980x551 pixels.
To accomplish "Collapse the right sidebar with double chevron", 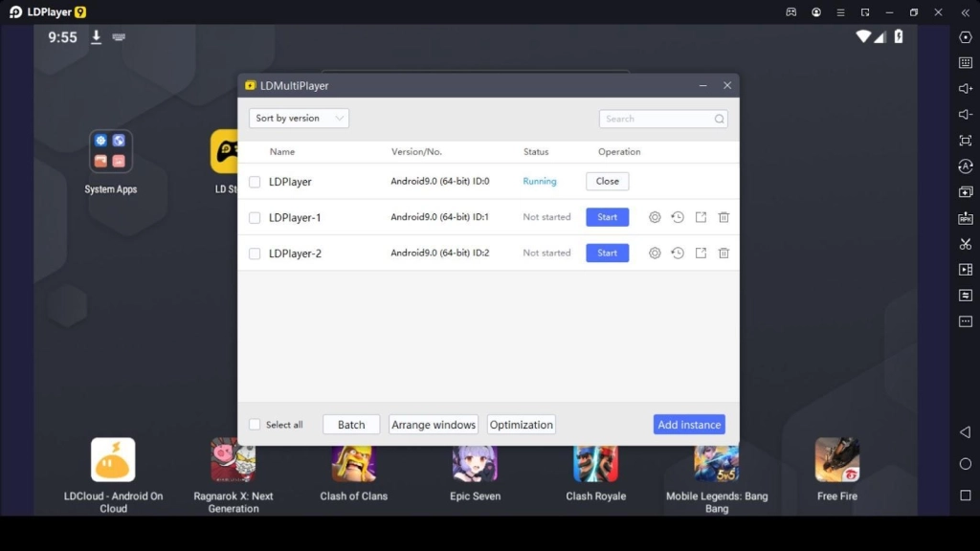I will click(x=964, y=12).
